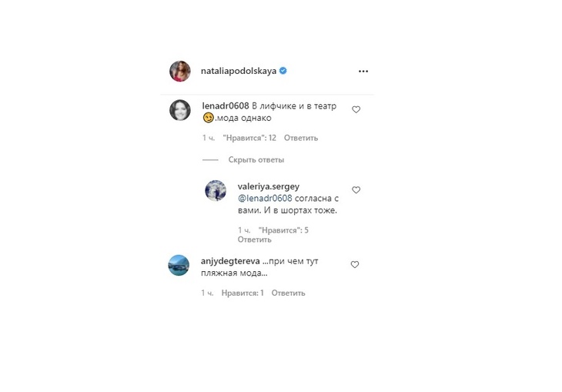The width and height of the screenshot is (562, 392).
Task: View the 12 likes on lenadr0608's comment
Action: [x=249, y=138]
